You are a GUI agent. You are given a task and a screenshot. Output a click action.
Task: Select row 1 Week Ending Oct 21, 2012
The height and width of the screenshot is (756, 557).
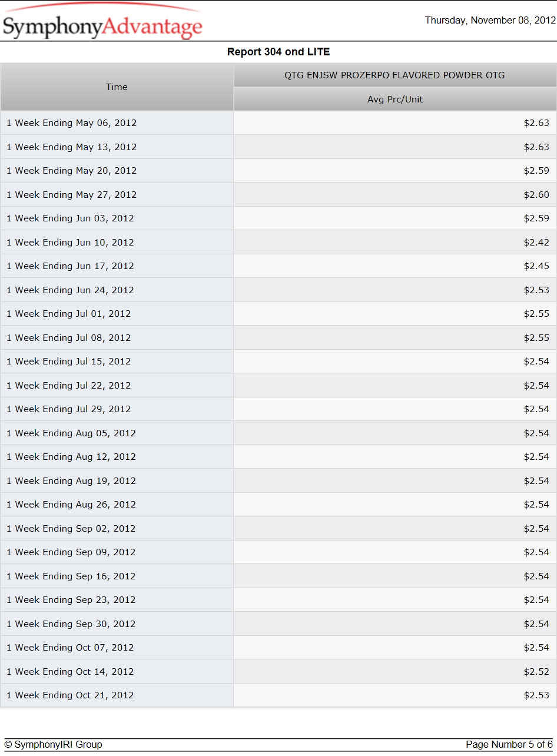[x=278, y=695]
